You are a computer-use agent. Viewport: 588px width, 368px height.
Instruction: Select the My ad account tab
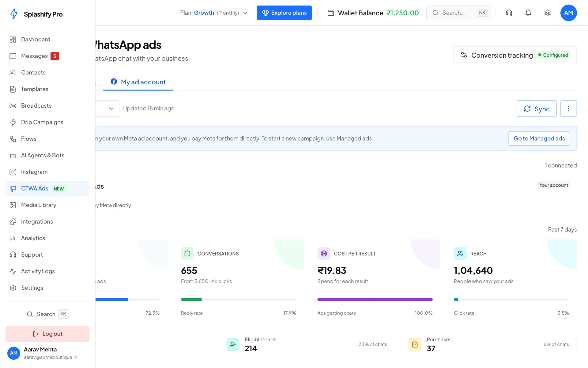pyautogui.click(x=138, y=82)
